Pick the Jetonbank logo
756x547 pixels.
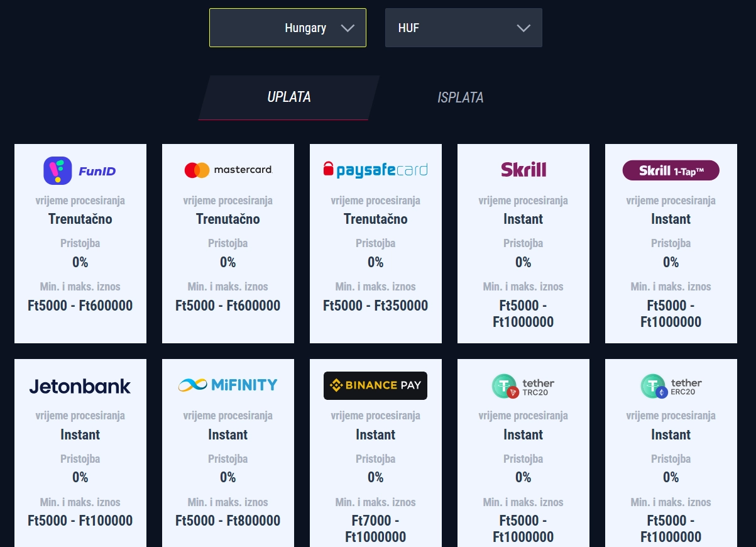(80, 386)
